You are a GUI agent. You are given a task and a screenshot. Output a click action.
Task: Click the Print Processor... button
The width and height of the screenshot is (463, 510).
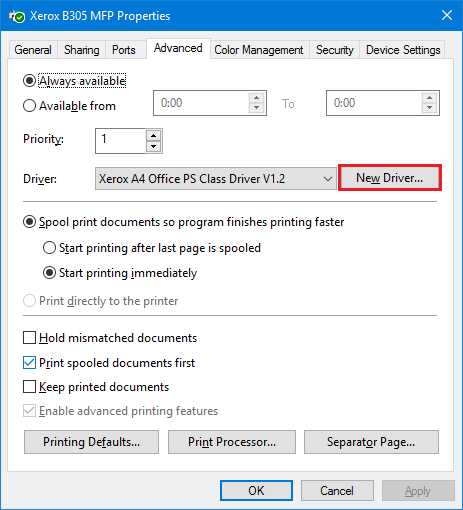point(232,442)
